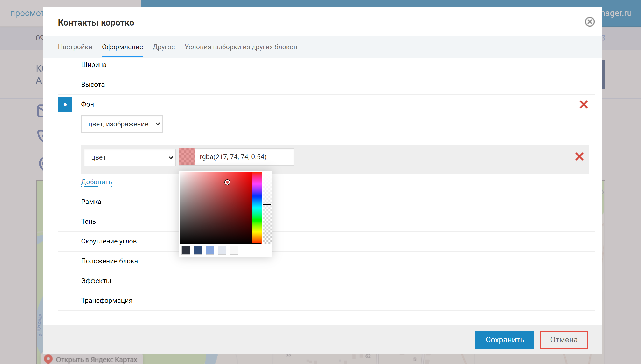Click the Добавить link
This screenshot has height=364, width=641.
click(96, 182)
